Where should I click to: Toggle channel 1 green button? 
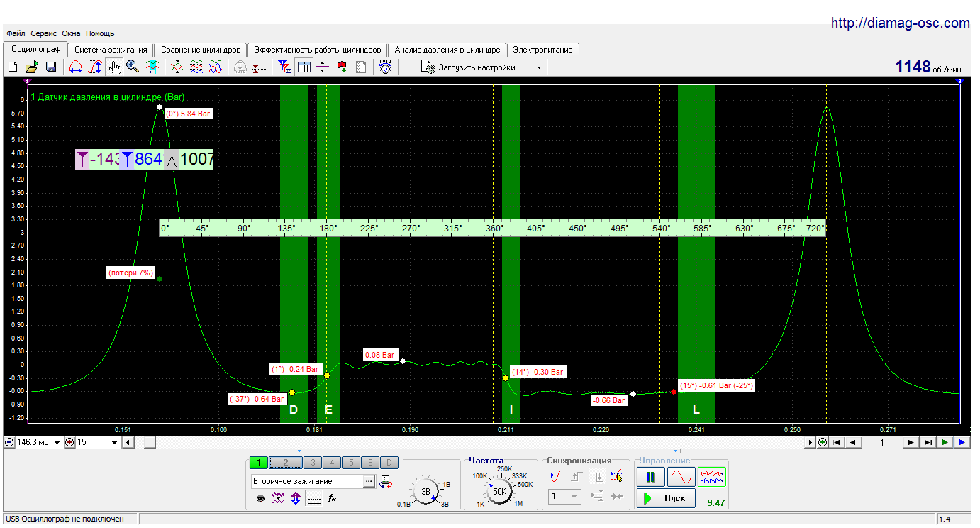tap(259, 463)
